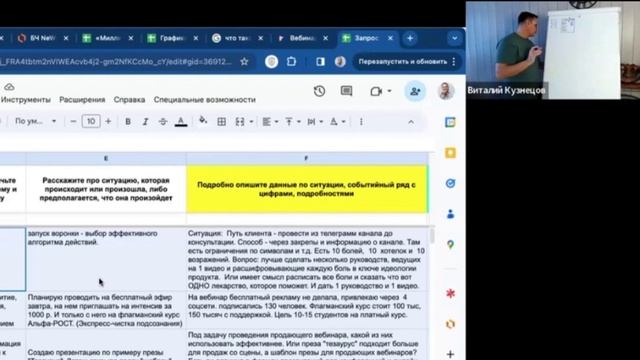Select header cell Расскажите про ситуацию
Image resolution: width=640 pixels, height=360 pixels.
106,189
